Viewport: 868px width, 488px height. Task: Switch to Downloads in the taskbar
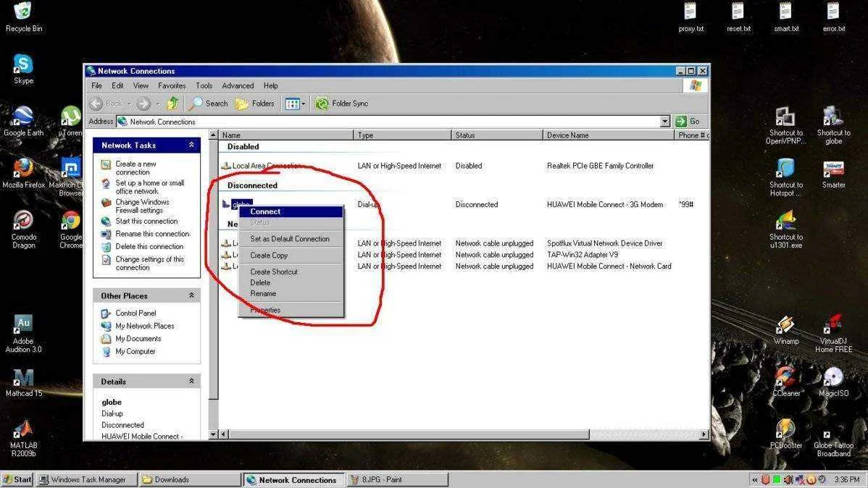tap(190, 480)
